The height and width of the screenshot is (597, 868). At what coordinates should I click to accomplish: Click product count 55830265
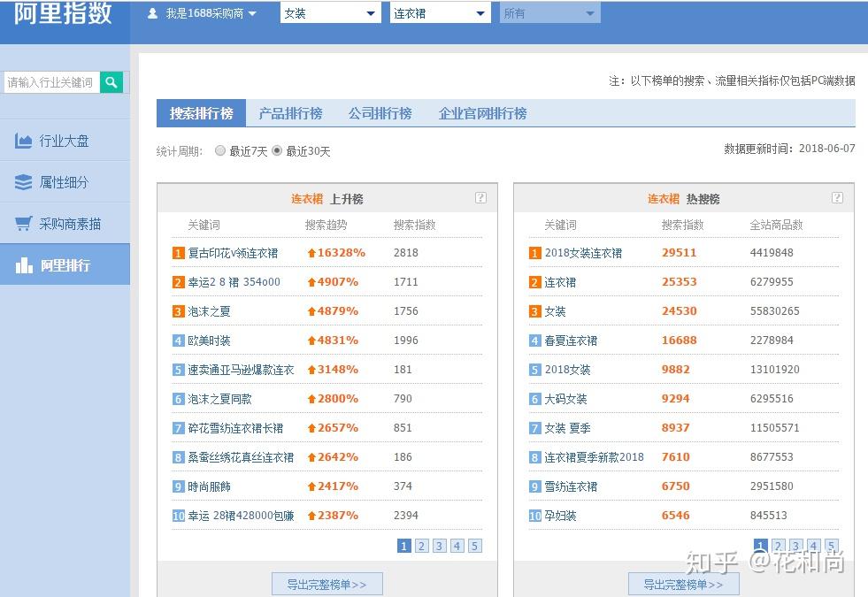coord(774,311)
